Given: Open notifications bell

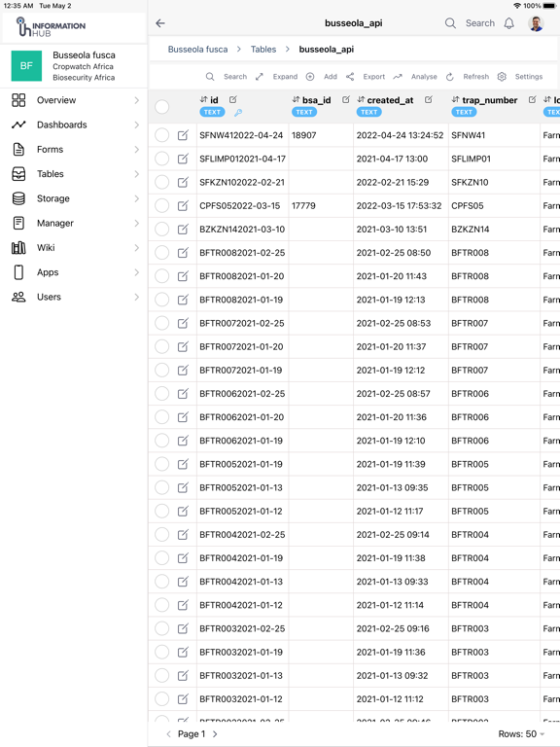Looking at the screenshot, I should point(509,23).
